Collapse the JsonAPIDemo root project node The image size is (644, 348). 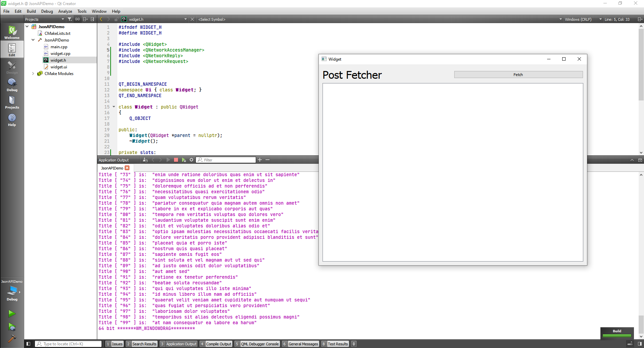pyautogui.click(x=27, y=26)
